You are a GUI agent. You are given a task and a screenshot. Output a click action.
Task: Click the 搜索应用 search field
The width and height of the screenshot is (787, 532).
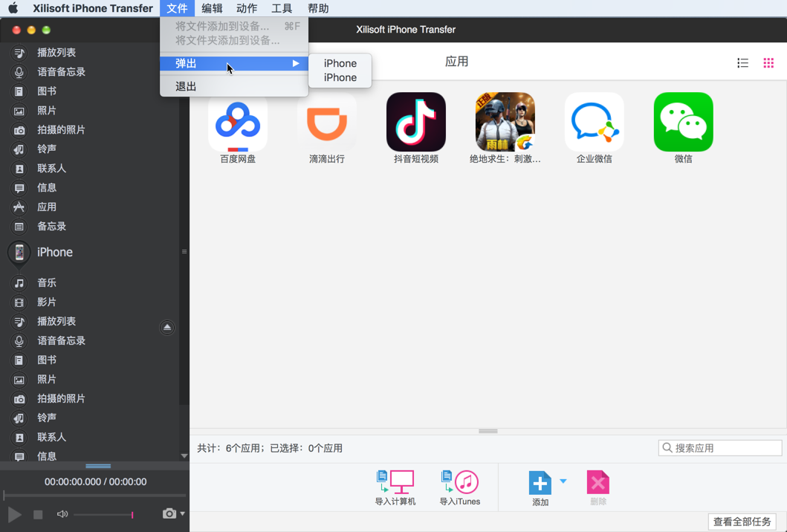click(x=719, y=448)
